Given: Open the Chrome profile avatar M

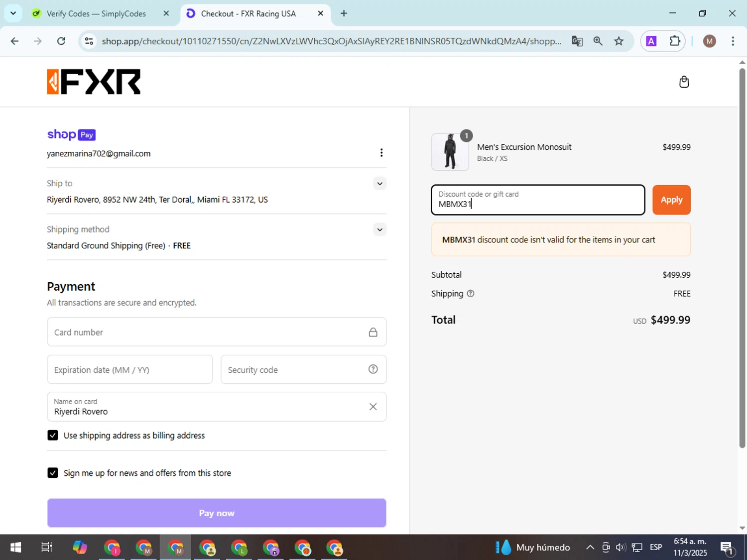Looking at the screenshot, I should pyautogui.click(x=710, y=41).
